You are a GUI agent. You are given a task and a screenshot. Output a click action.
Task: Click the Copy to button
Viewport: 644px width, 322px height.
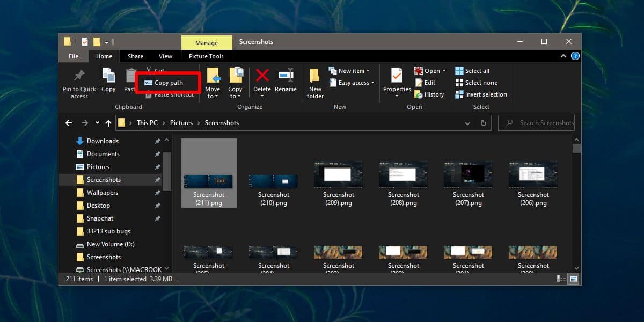click(x=235, y=83)
